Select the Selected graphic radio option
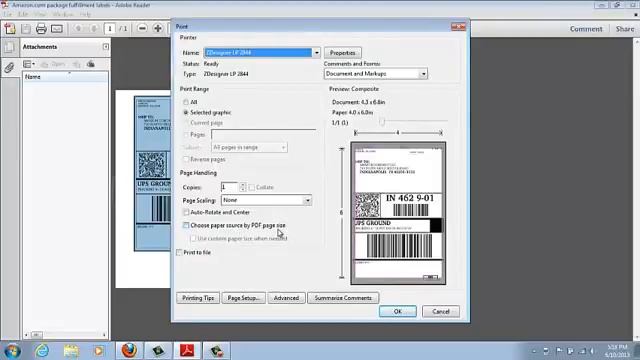 (x=186, y=112)
